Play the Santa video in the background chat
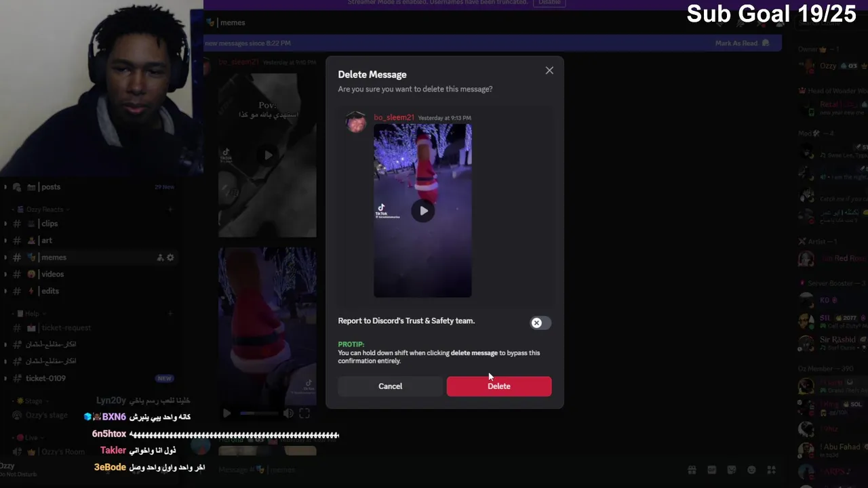Image resolution: width=868 pixels, height=488 pixels. 227,413
